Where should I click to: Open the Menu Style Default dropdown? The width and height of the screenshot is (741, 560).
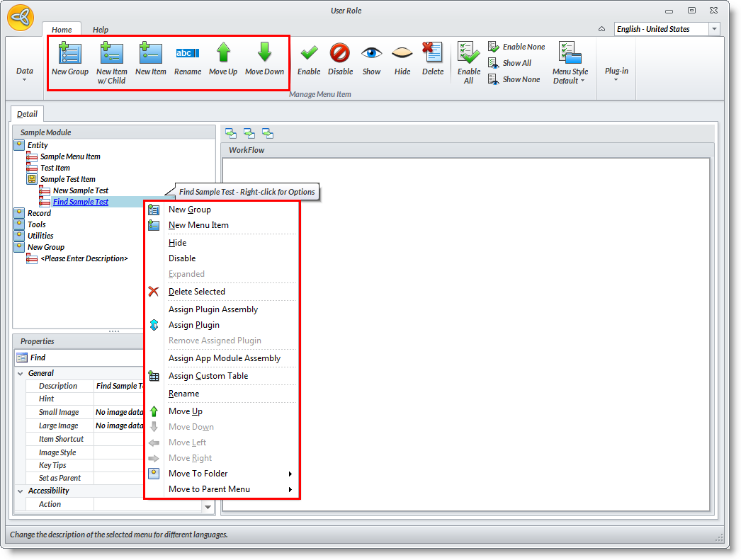click(570, 64)
